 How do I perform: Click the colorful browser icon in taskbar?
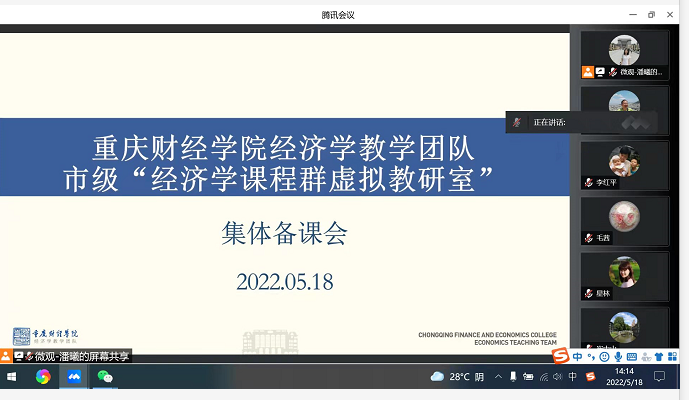[x=43, y=377]
